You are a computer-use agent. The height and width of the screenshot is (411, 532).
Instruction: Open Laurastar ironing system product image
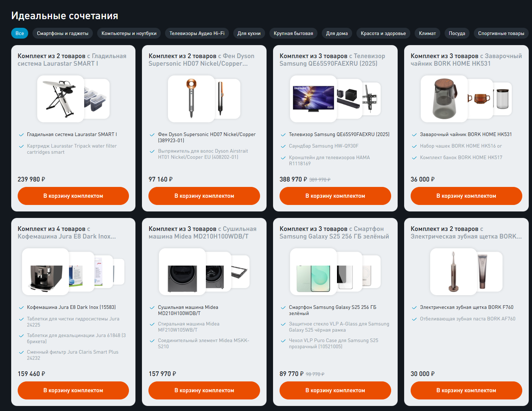tap(61, 99)
